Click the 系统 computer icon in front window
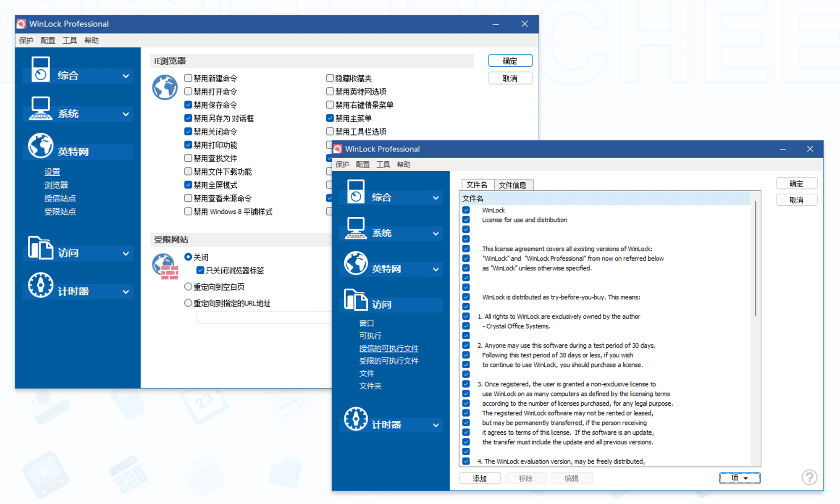This screenshot has height=504, width=840. click(355, 228)
